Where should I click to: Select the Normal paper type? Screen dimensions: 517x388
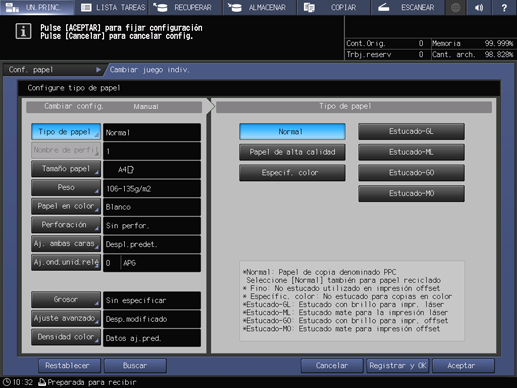[292, 132]
